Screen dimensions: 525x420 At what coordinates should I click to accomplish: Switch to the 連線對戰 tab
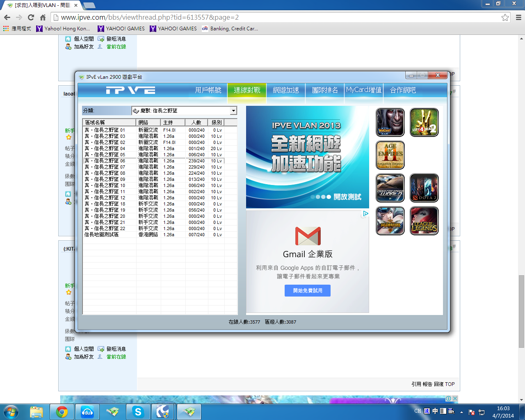pyautogui.click(x=247, y=90)
